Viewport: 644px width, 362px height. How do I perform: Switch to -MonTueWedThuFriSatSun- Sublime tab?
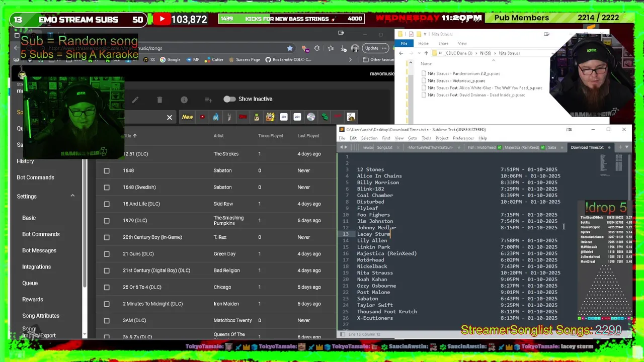pos(430,147)
